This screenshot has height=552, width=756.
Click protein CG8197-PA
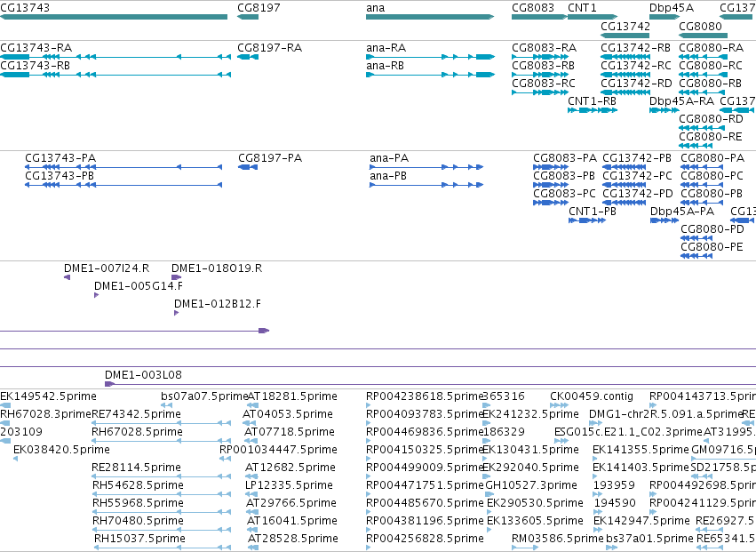248,167
